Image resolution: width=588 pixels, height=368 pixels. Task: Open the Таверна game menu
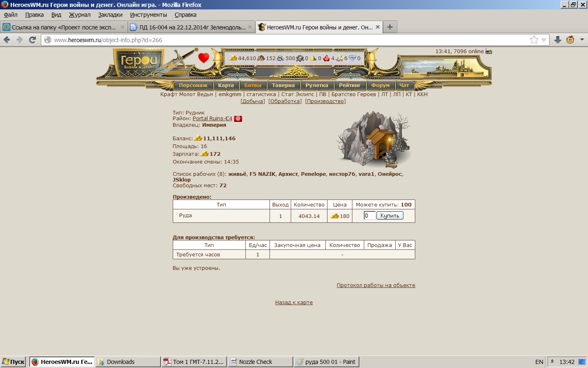(283, 85)
